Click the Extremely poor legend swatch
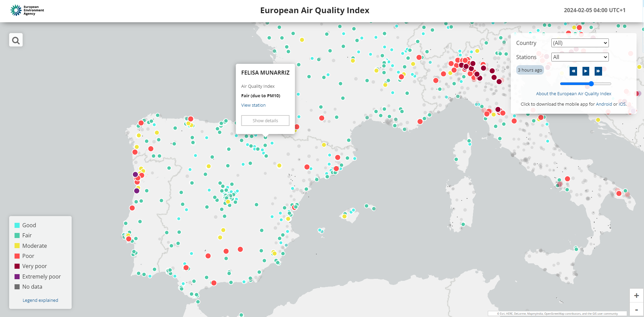The image size is (644, 317). coord(17,276)
